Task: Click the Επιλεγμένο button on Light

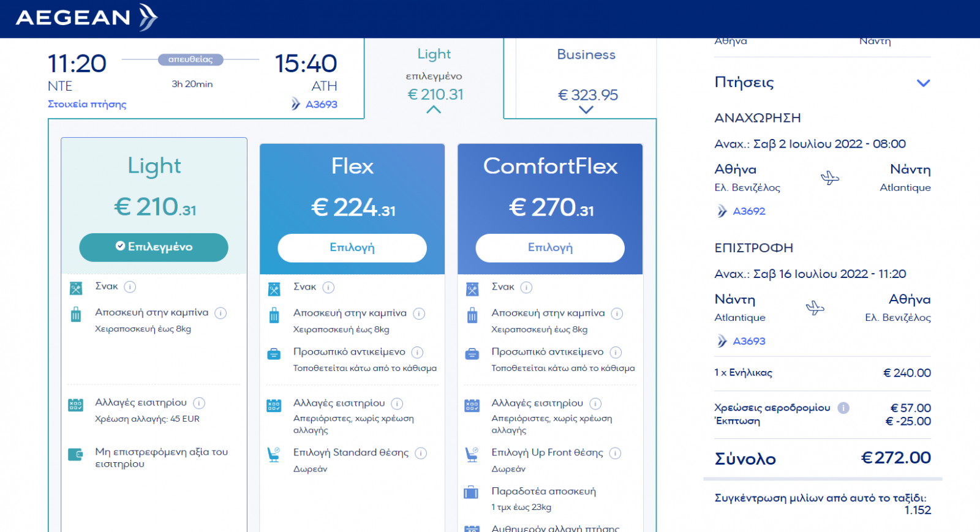Action: [x=154, y=247]
